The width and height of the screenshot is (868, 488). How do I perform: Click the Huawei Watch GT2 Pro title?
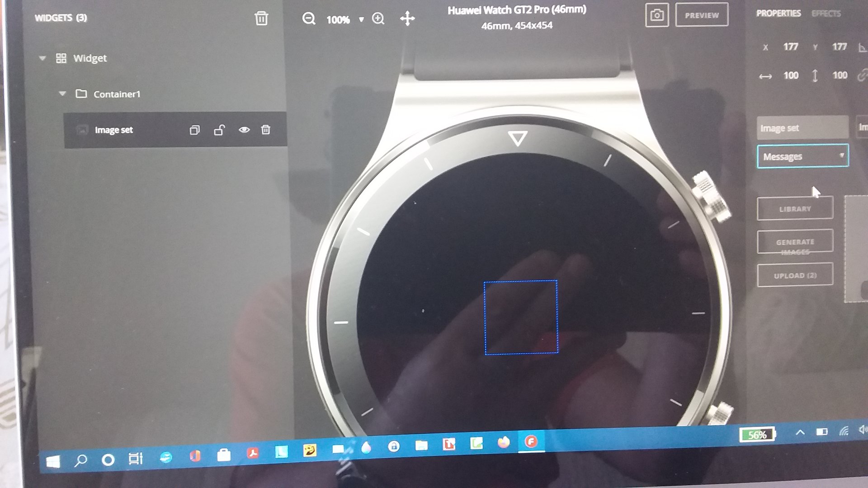point(517,10)
